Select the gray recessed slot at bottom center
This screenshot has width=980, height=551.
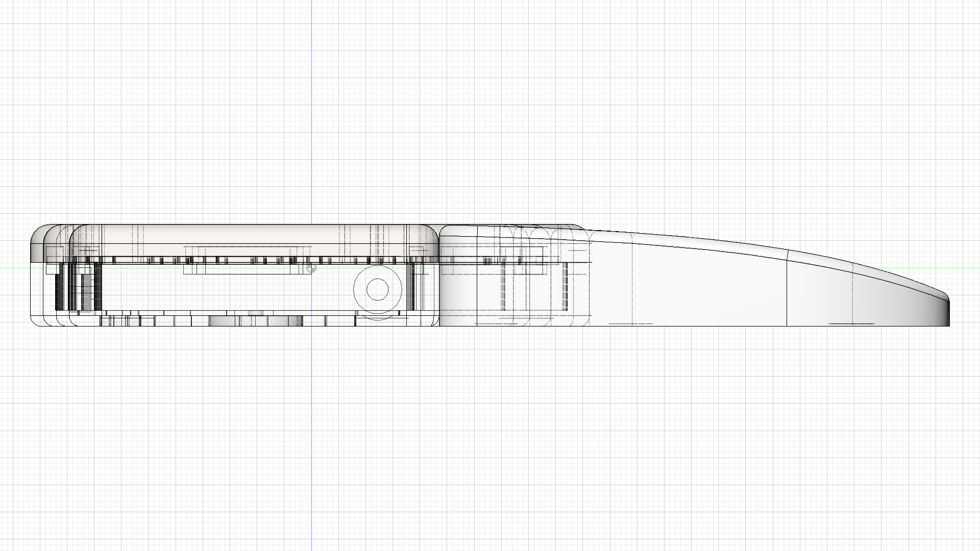point(255,321)
